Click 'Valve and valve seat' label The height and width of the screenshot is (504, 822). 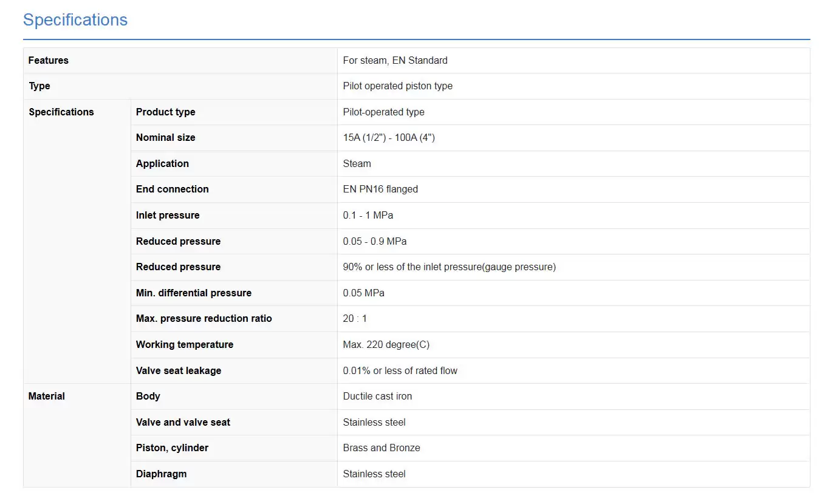click(x=183, y=423)
